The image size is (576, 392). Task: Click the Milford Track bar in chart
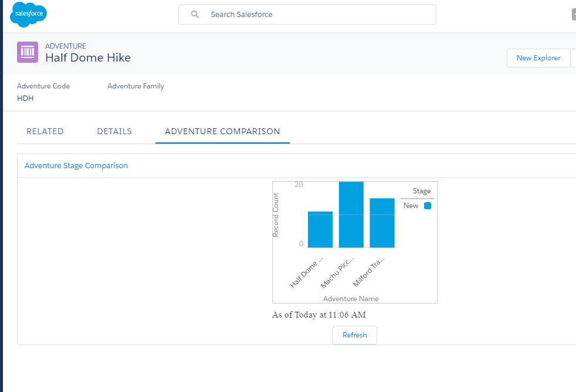[x=382, y=223]
